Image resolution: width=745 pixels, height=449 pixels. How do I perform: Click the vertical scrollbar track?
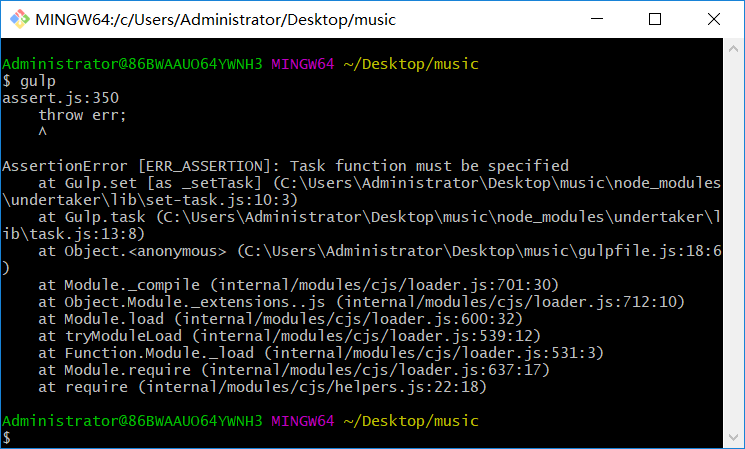tap(733, 243)
